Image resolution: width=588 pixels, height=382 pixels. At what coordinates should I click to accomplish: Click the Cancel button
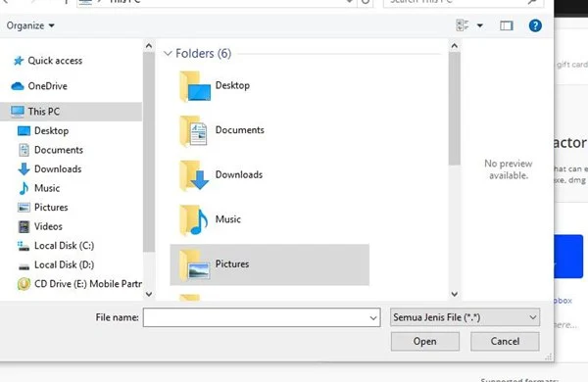[x=505, y=342]
